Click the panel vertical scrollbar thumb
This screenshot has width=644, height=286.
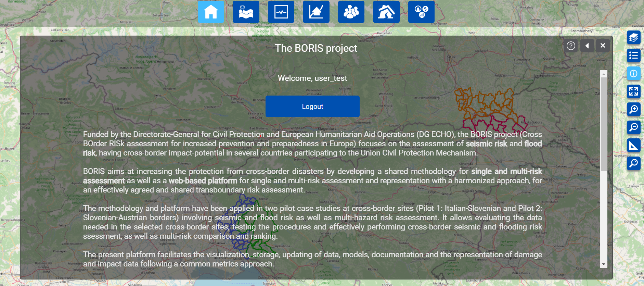[x=604, y=123]
